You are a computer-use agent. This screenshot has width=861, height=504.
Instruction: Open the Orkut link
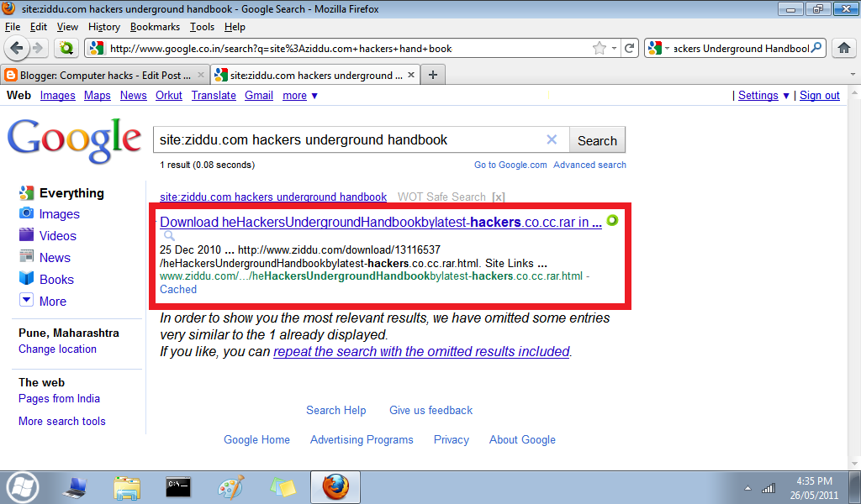click(x=168, y=96)
